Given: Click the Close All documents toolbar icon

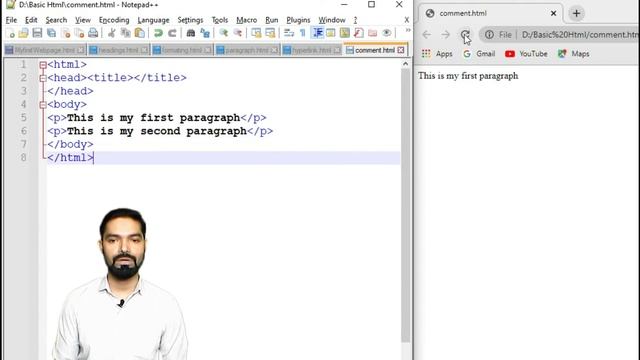Looking at the screenshot, I should (79, 33).
